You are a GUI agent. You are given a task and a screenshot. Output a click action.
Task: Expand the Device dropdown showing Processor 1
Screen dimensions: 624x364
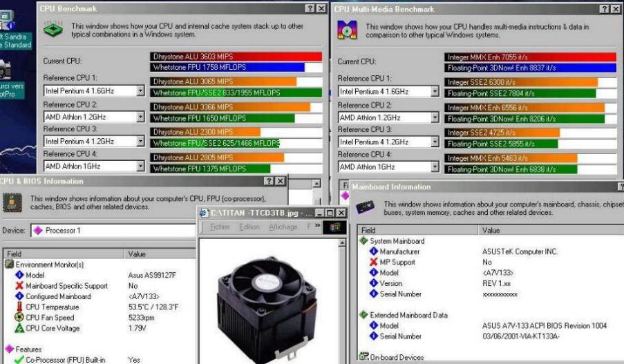tap(189, 231)
